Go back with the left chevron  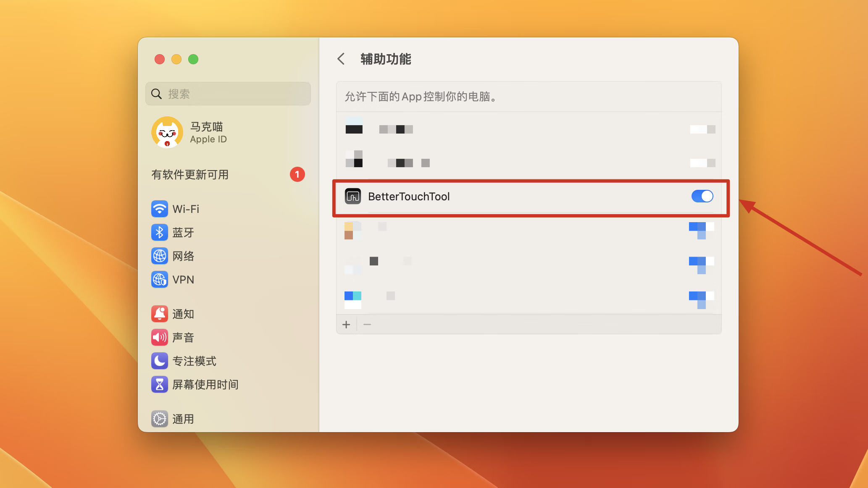click(x=341, y=59)
